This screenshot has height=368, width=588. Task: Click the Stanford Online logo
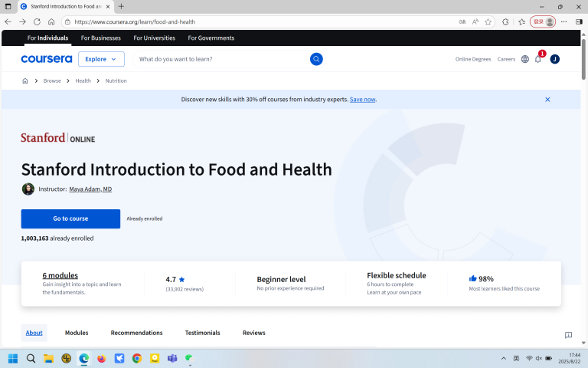pos(57,138)
